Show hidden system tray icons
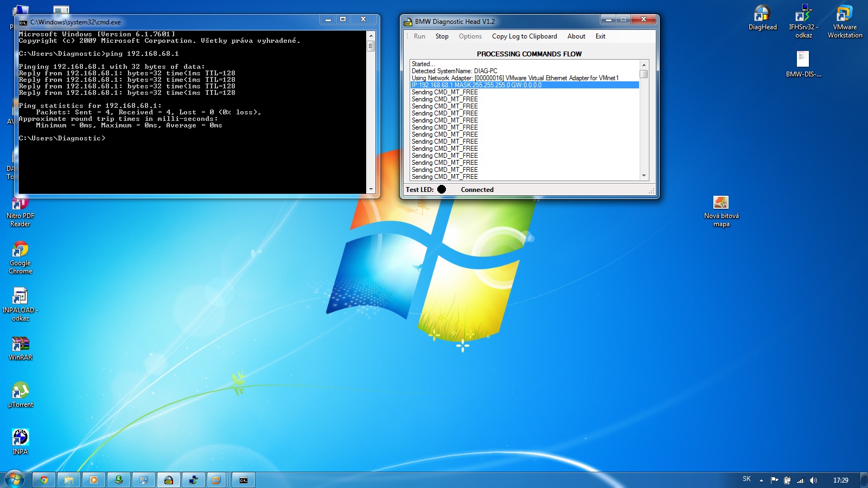Viewport: 868px width, 488px height. coord(761,480)
